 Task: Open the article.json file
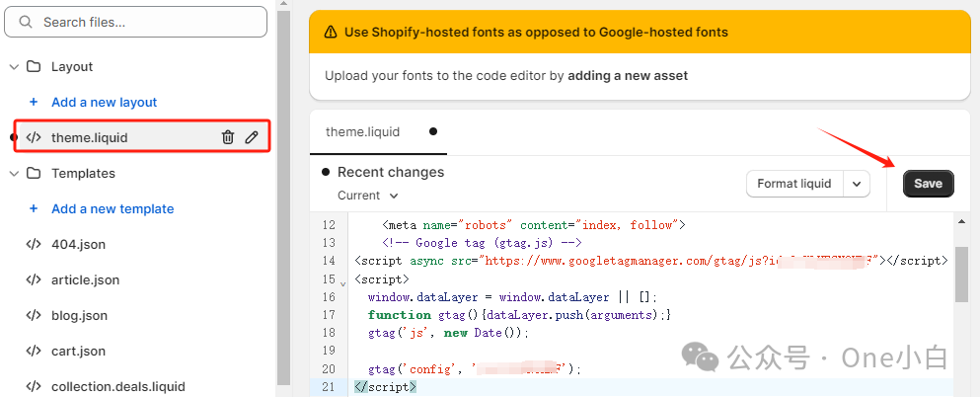pos(85,280)
